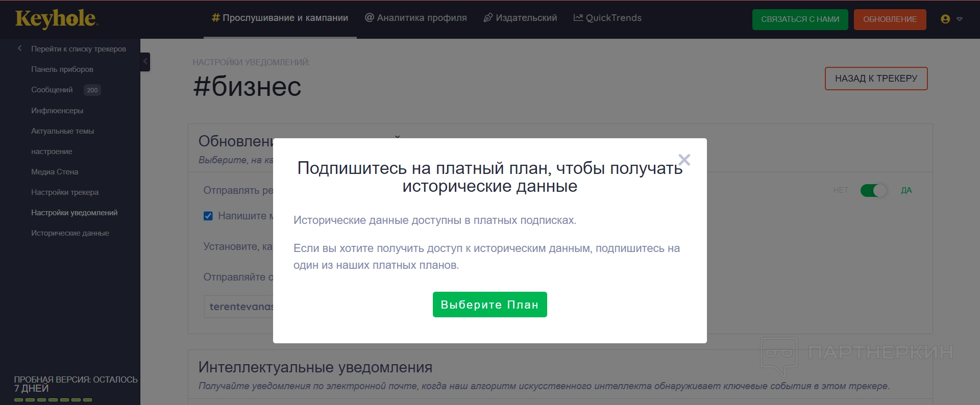This screenshot has width=980, height=405.
Task: Open Настройки трекера in the sidebar
Action: click(x=65, y=192)
